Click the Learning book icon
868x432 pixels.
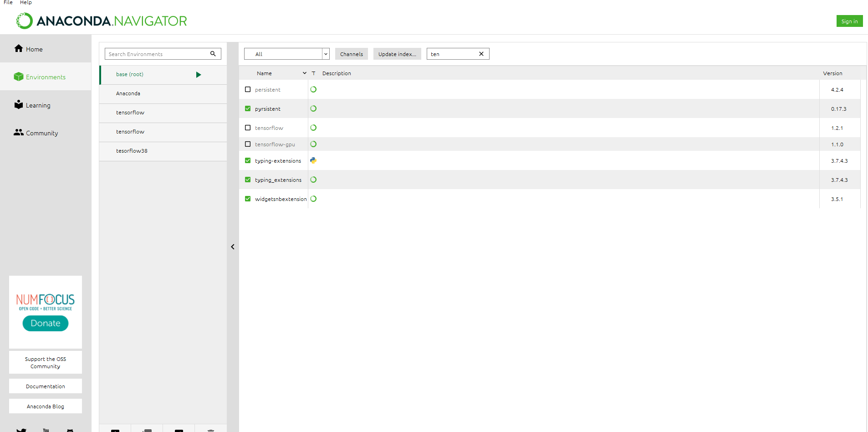point(19,104)
